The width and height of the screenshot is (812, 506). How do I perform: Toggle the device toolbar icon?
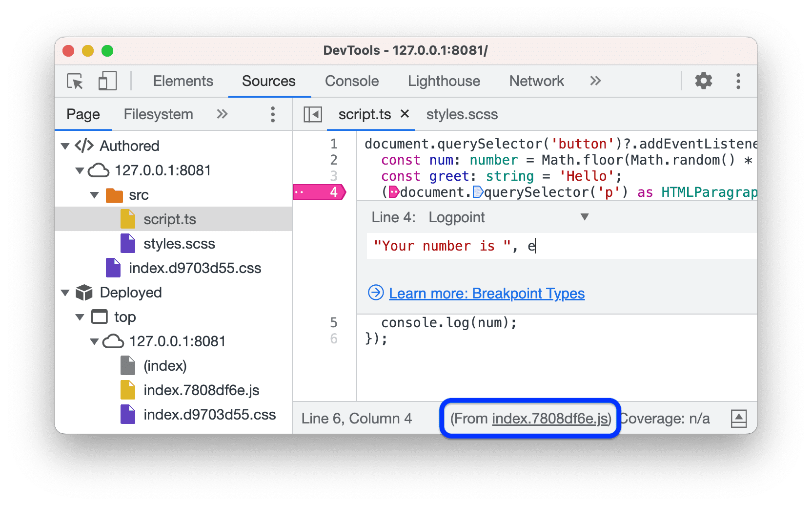pyautogui.click(x=107, y=81)
